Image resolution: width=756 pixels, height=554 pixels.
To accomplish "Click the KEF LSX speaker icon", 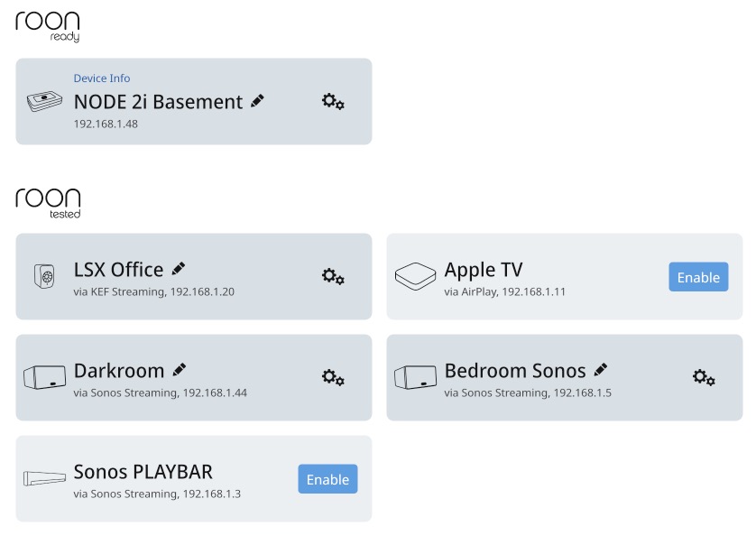I will pyautogui.click(x=45, y=277).
